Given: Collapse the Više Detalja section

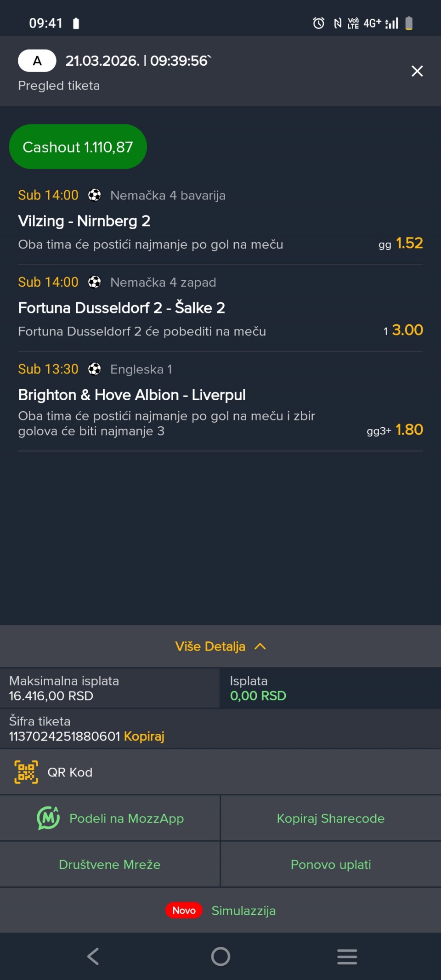Looking at the screenshot, I should tap(220, 646).
